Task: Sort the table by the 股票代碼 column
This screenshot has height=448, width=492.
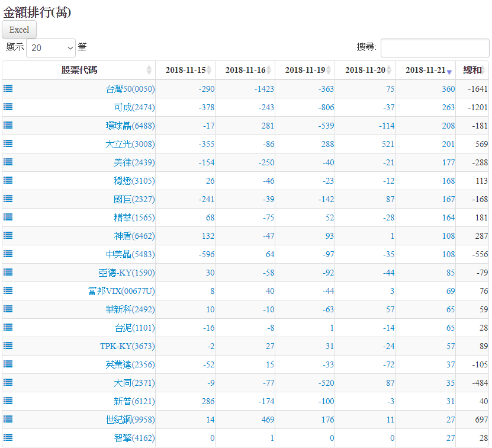Action: 78,70
